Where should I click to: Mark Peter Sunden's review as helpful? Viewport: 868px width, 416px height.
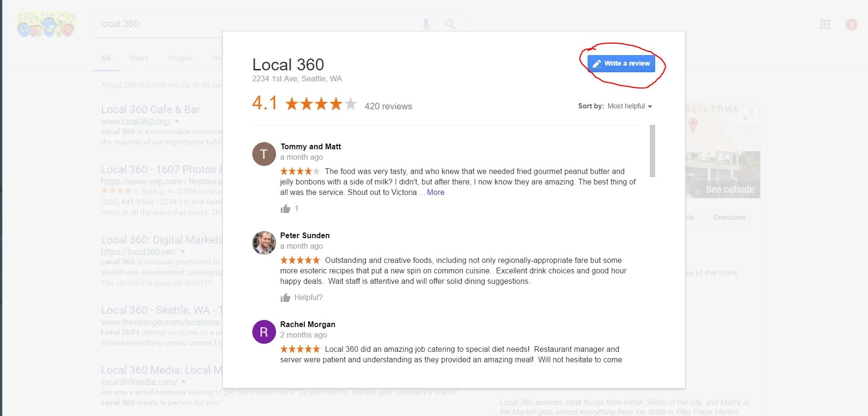click(301, 298)
